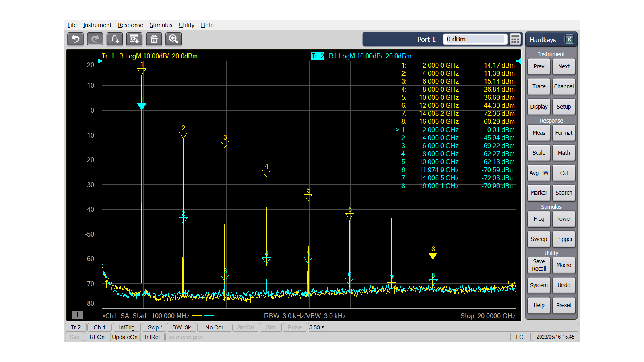This screenshot has width=644, height=362.
Task: Toggle the No Cor correction status
Action: coord(214,327)
